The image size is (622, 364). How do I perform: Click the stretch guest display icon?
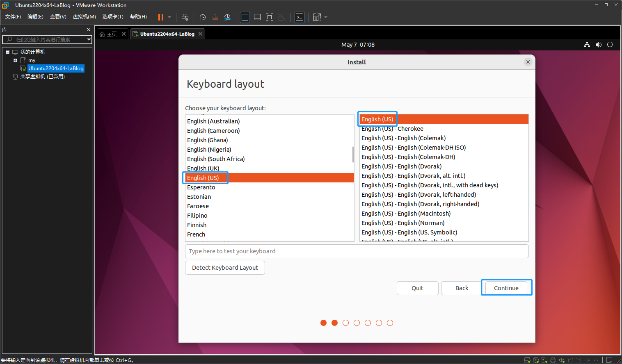click(x=317, y=17)
